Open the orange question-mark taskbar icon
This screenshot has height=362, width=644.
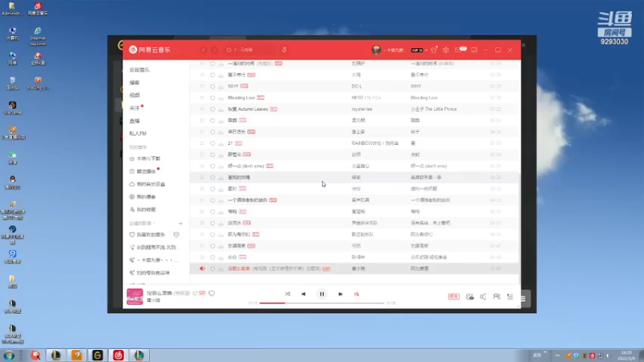(76, 355)
